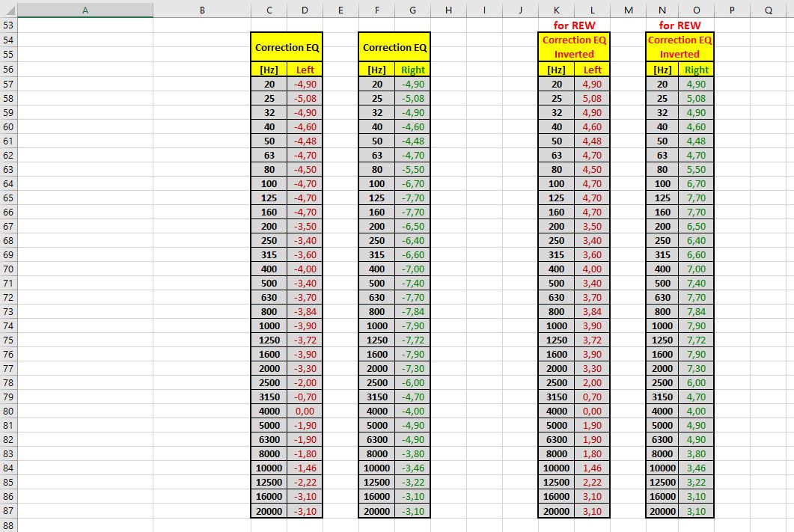
Task: Click the -1,46 value at 10000 Hz
Action: (x=305, y=468)
